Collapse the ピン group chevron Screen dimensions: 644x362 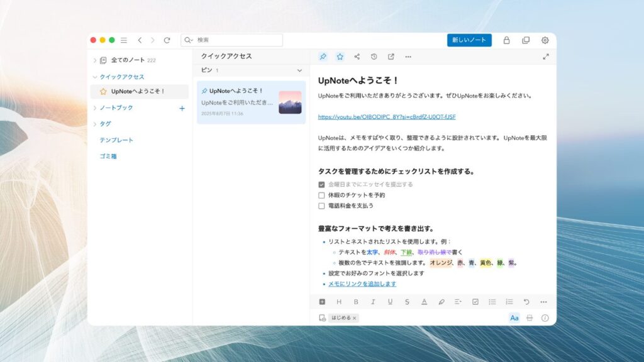(x=299, y=70)
